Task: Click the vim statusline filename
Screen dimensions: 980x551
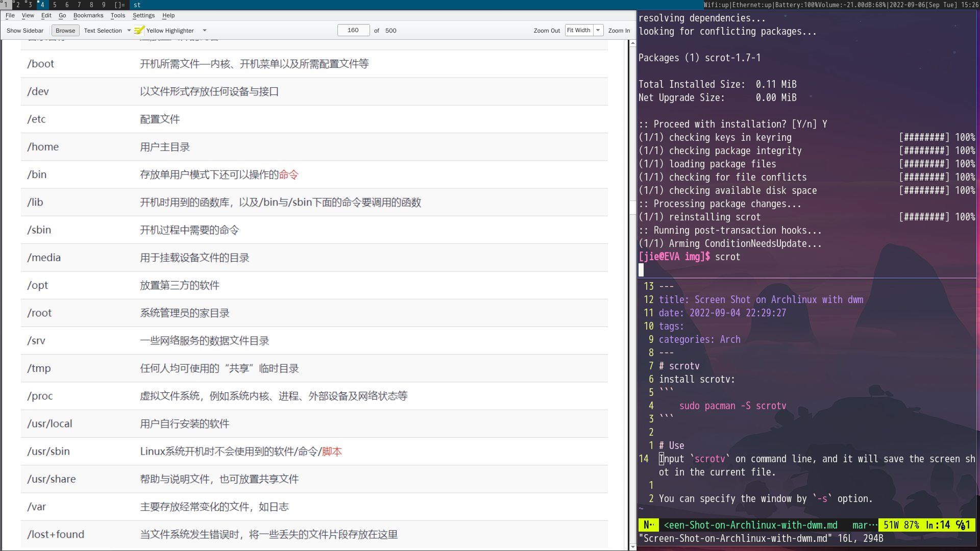Action: tap(750, 525)
